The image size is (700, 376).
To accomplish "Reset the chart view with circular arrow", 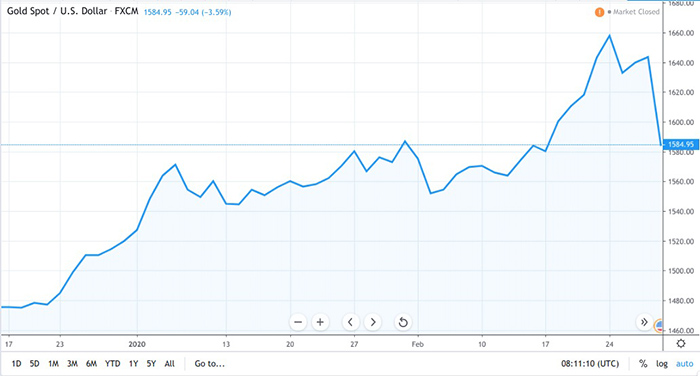I will [x=403, y=322].
